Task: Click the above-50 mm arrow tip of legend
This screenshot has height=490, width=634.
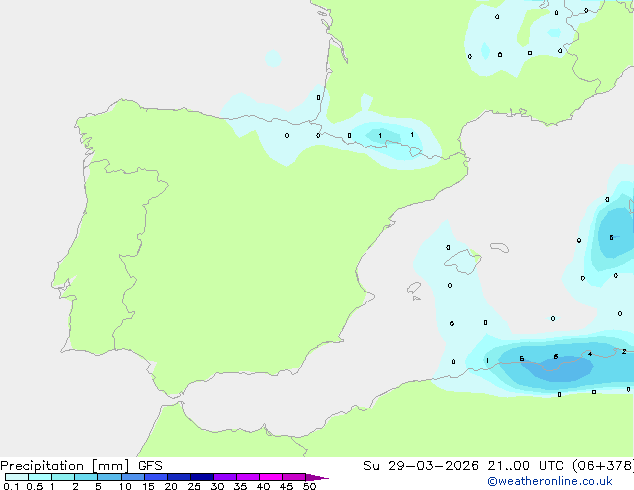Action: (x=317, y=477)
